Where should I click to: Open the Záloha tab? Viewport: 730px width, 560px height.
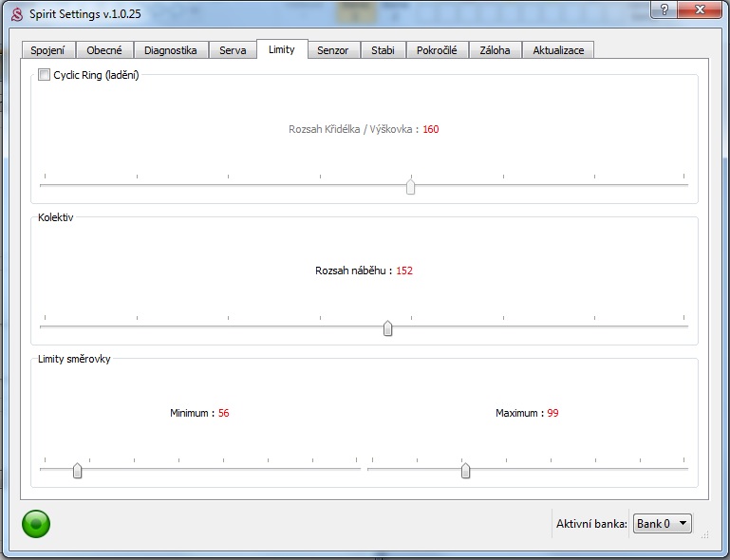coord(495,50)
